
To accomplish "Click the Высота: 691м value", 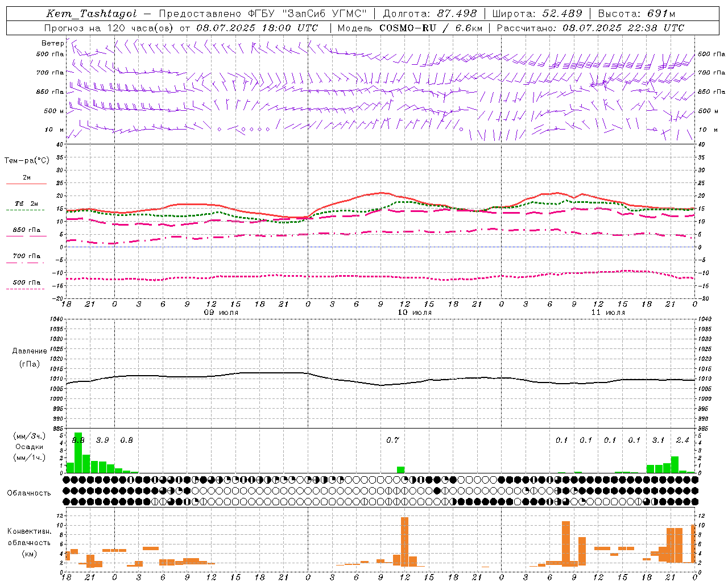I will pos(636,14).
